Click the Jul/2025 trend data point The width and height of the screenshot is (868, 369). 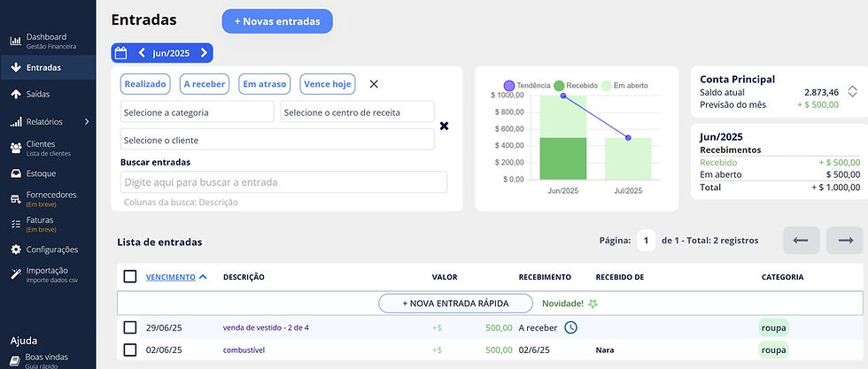coord(628,138)
